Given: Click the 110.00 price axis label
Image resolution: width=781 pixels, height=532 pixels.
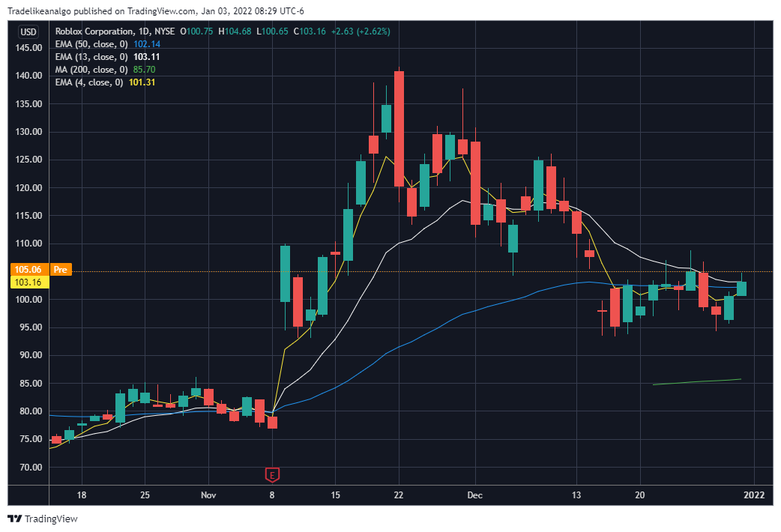Looking at the screenshot, I should click(x=28, y=244).
